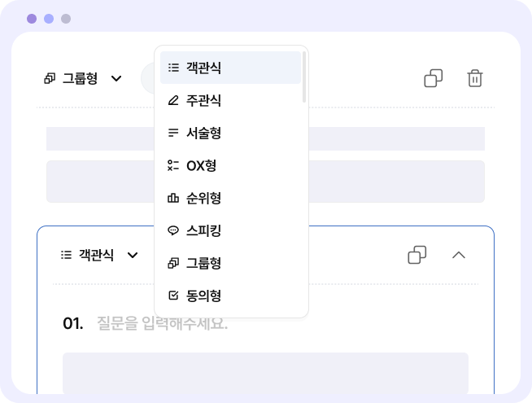This screenshot has height=403, width=532.
Task: Select 동의형 consent option
Action: 230,296
